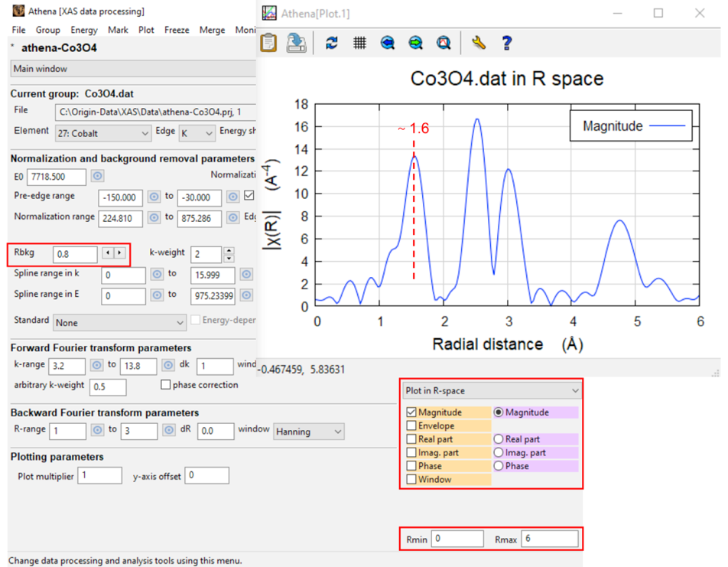The height and width of the screenshot is (567, 728).
Task: Select the Real part radio button
Action: pyautogui.click(x=499, y=439)
